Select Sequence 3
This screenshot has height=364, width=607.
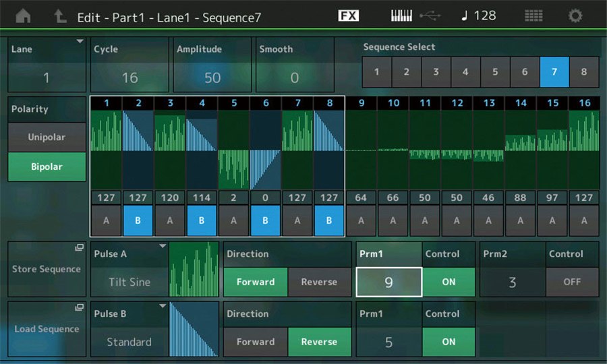436,72
